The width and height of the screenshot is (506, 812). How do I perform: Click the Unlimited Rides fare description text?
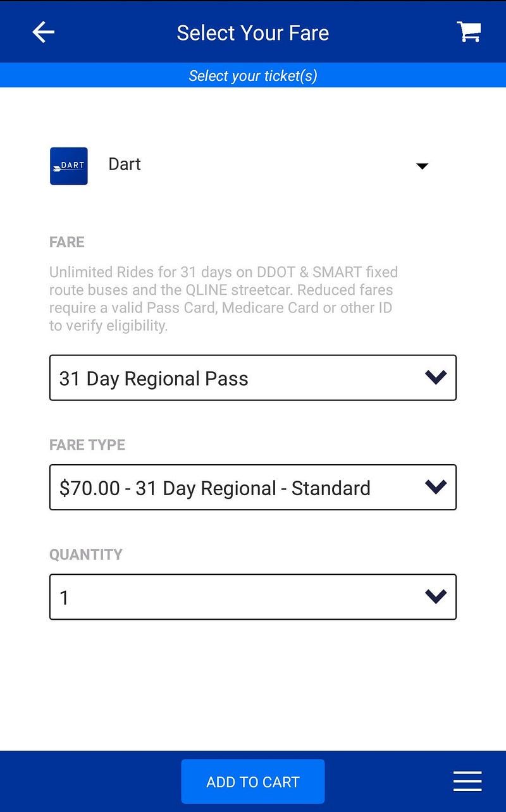[x=223, y=299]
